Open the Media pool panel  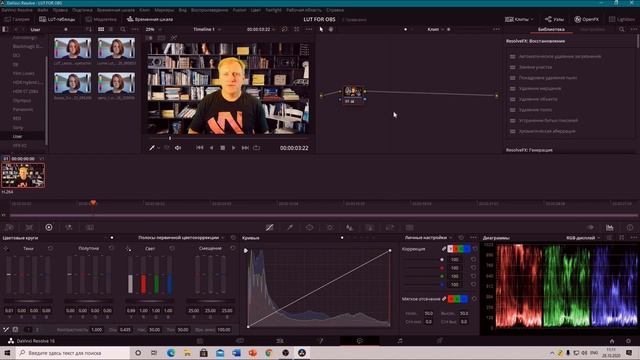101,19
